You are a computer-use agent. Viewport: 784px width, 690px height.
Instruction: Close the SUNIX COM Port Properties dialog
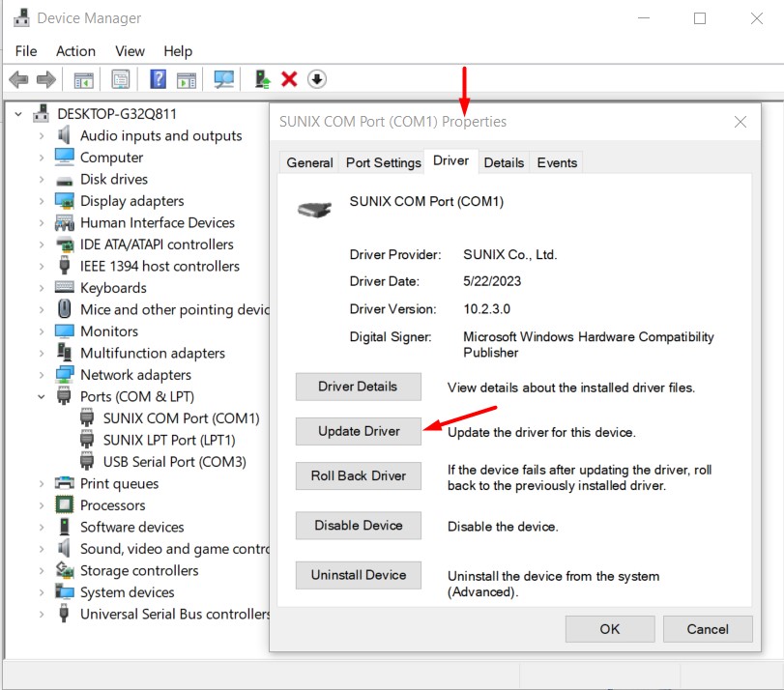tap(740, 122)
